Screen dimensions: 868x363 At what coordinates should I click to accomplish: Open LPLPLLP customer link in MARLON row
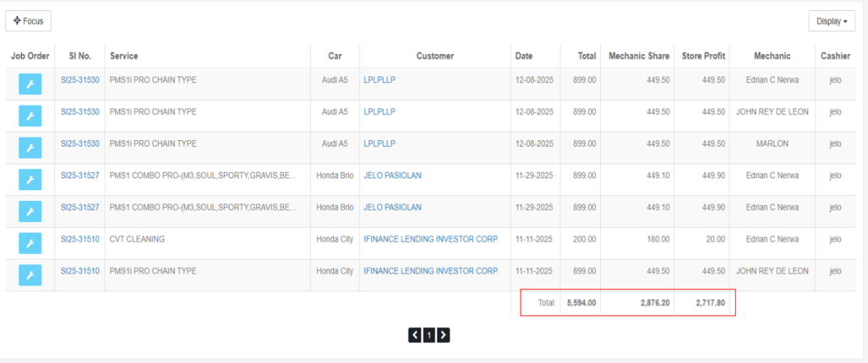[379, 143]
